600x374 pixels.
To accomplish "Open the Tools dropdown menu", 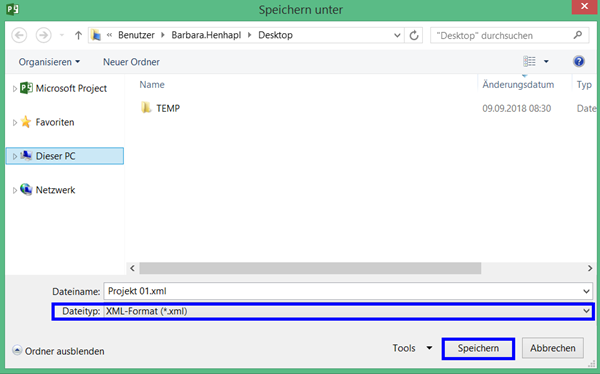I will tap(412, 348).
